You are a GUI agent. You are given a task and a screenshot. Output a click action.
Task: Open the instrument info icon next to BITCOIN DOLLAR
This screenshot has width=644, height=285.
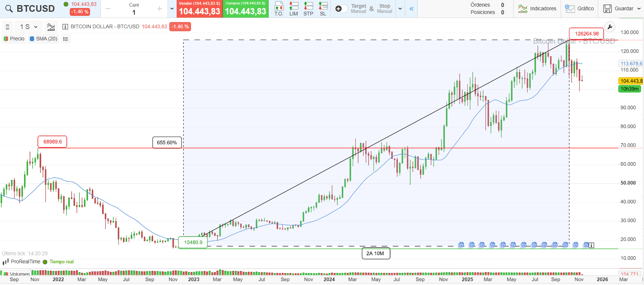(x=65, y=27)
